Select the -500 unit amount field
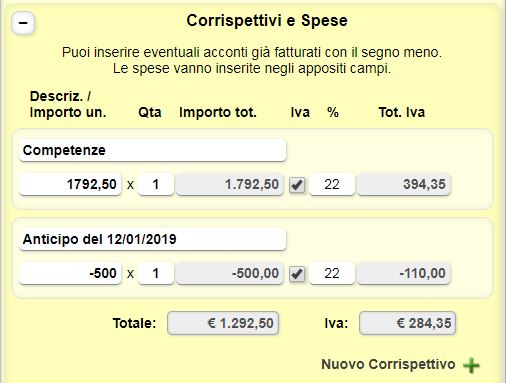Screen dimensions: 506x383 tap(70, 273)
